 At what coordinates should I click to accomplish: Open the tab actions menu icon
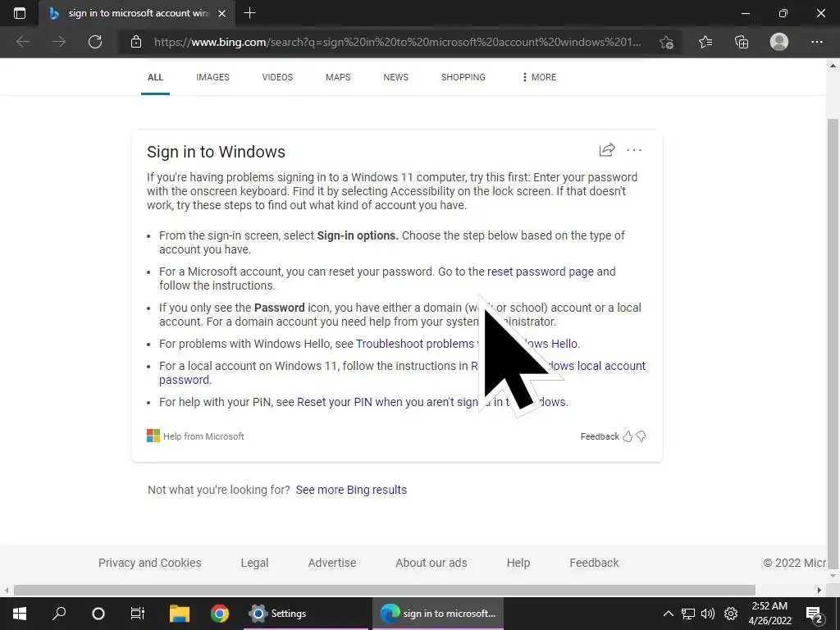click(20, 13)
